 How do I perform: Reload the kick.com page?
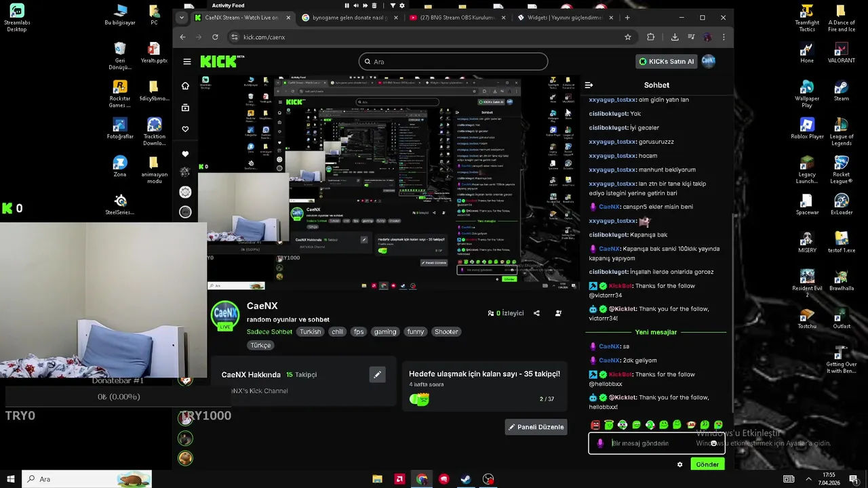[x=215, y=37]
